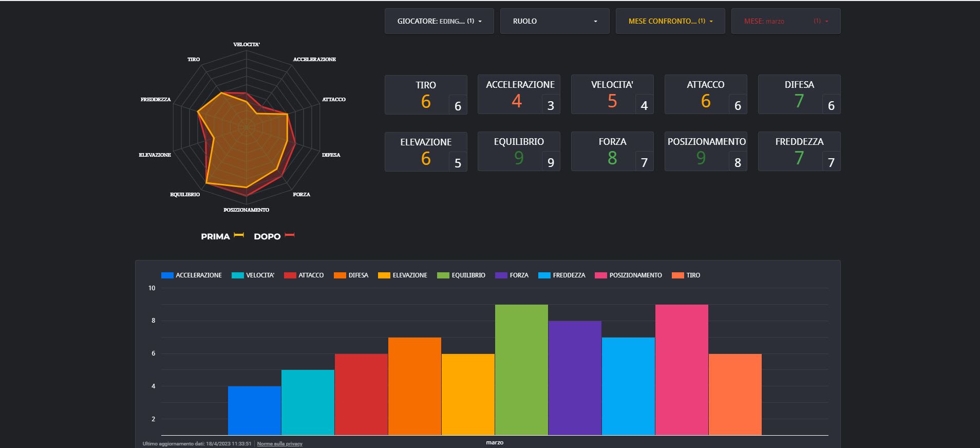Click FREDDEZZA light-blue legend swatch
This screenshot has height=448, width=980.
544,275
